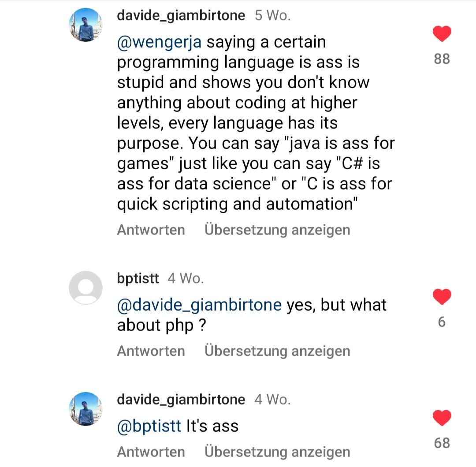Open the @bptistt mention link
The width and height of the screenshot is (476, 467).
click(149, 426)
